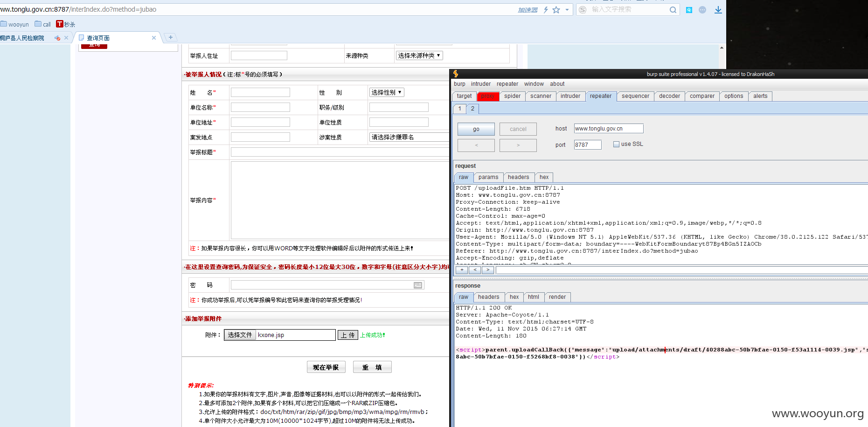
Task: Click the 单位名称 input field
Action: [x=260, y=107]
